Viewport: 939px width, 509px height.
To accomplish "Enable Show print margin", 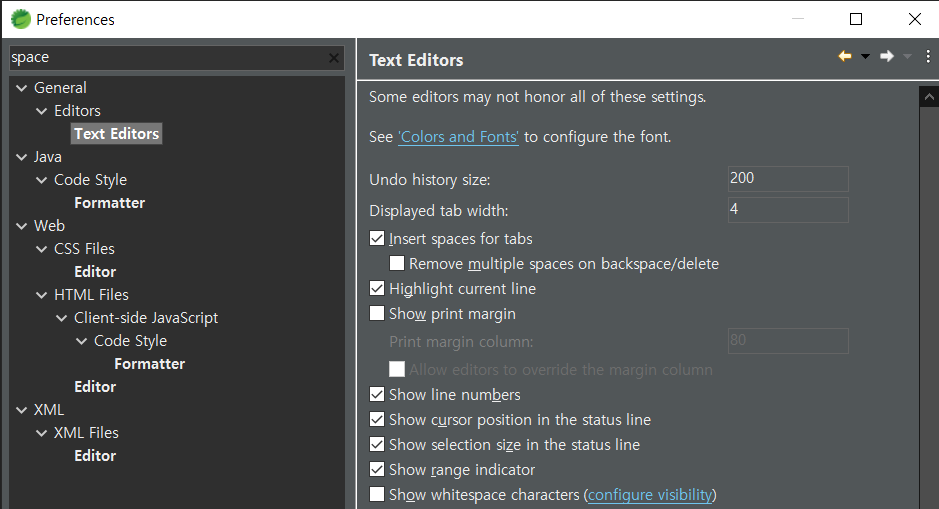I will pyautogui.click(x=377, y=313).
